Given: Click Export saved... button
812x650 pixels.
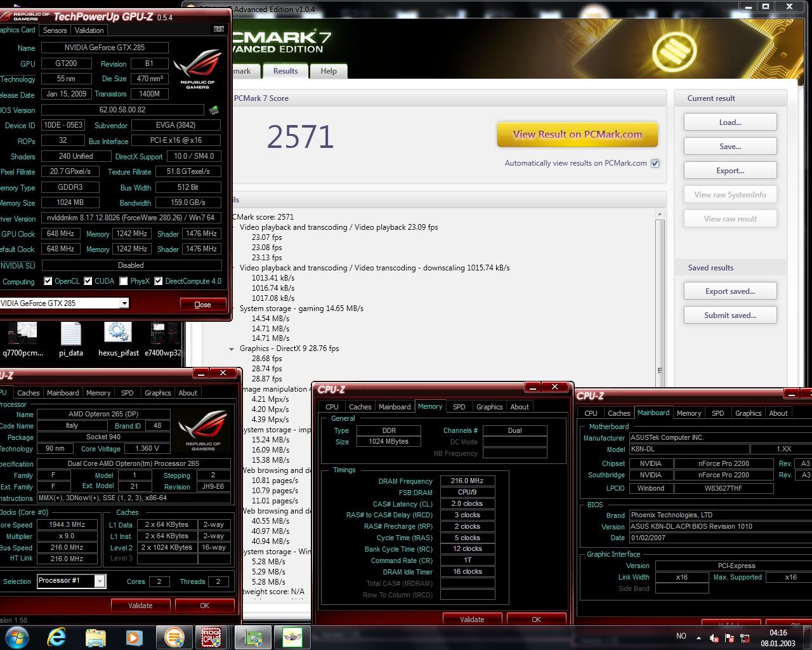Looking at the screenshot, I should (x=730, y=291).
